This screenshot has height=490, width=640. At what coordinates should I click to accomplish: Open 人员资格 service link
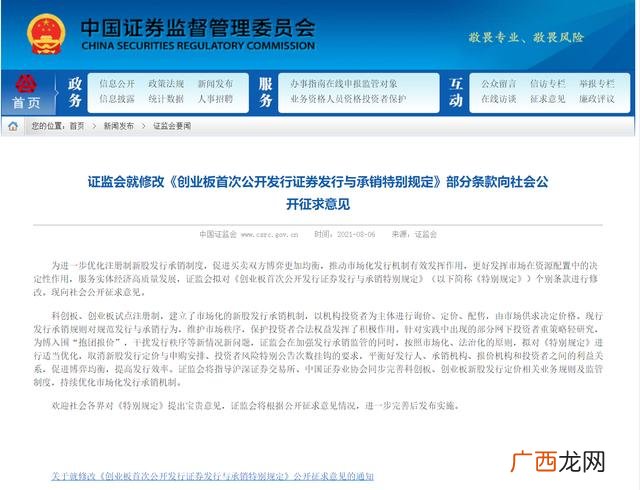344,99
